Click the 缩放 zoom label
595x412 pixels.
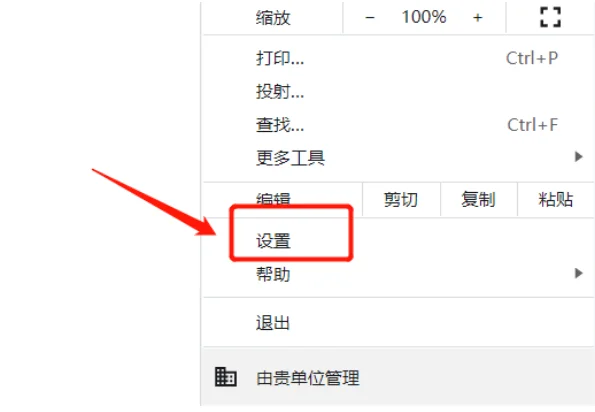[x=273, y=17]
